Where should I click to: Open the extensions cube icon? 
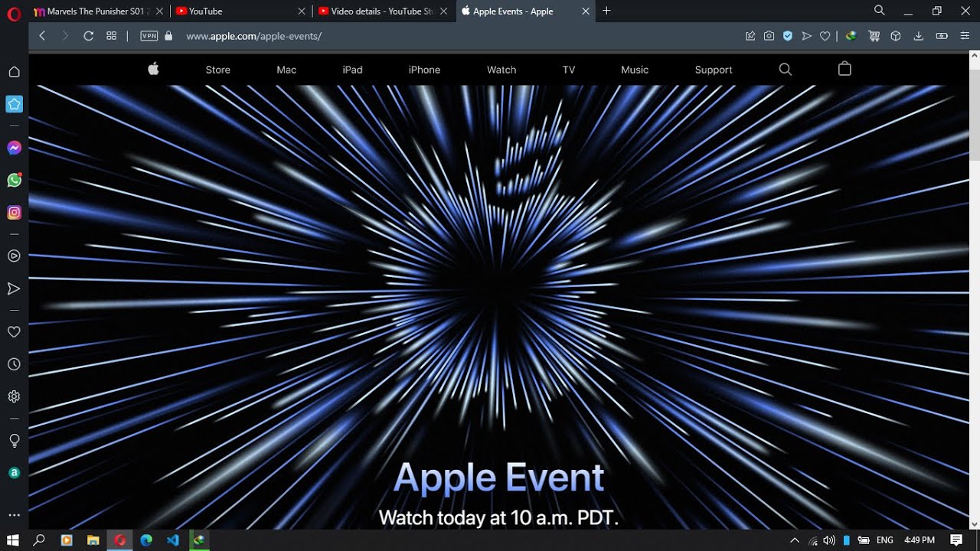896,36
